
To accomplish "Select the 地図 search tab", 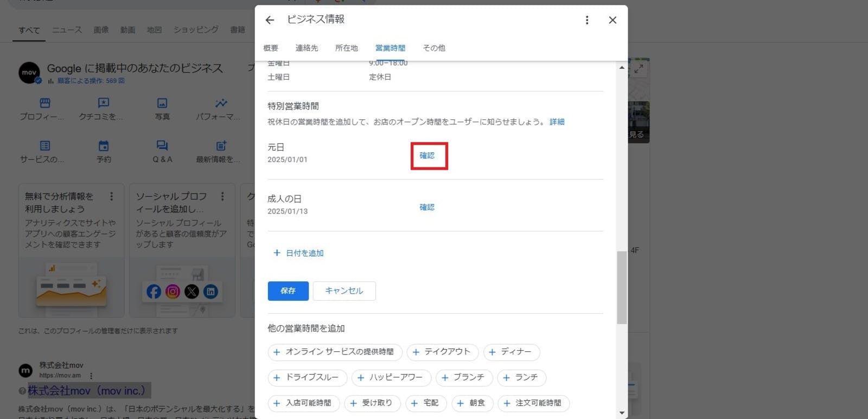I will (x=155, y=30).
